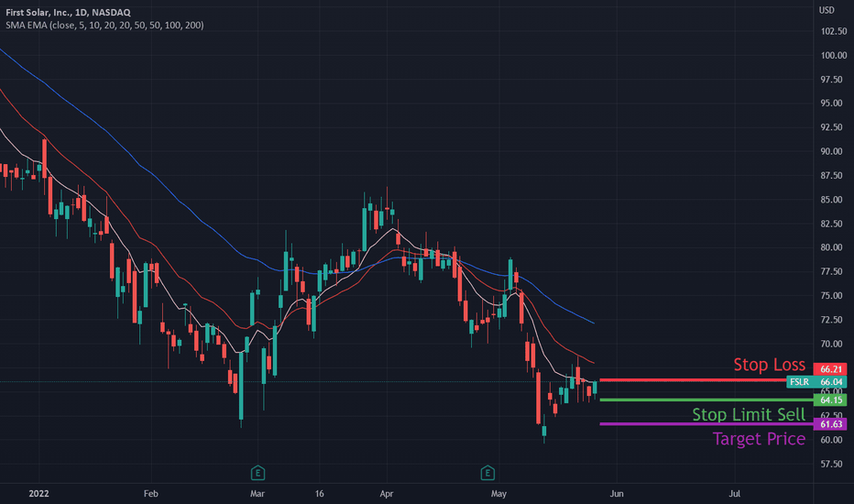Select the 'Stop Limit Sell' text annotation
854x504 pixels.
click(749, 414)
